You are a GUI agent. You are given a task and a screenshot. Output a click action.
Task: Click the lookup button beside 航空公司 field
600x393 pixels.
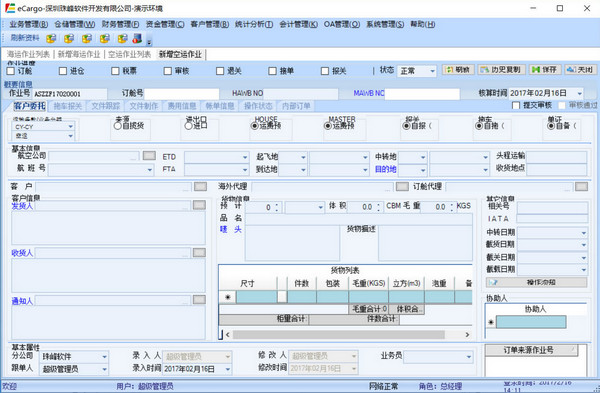(149, 155)
